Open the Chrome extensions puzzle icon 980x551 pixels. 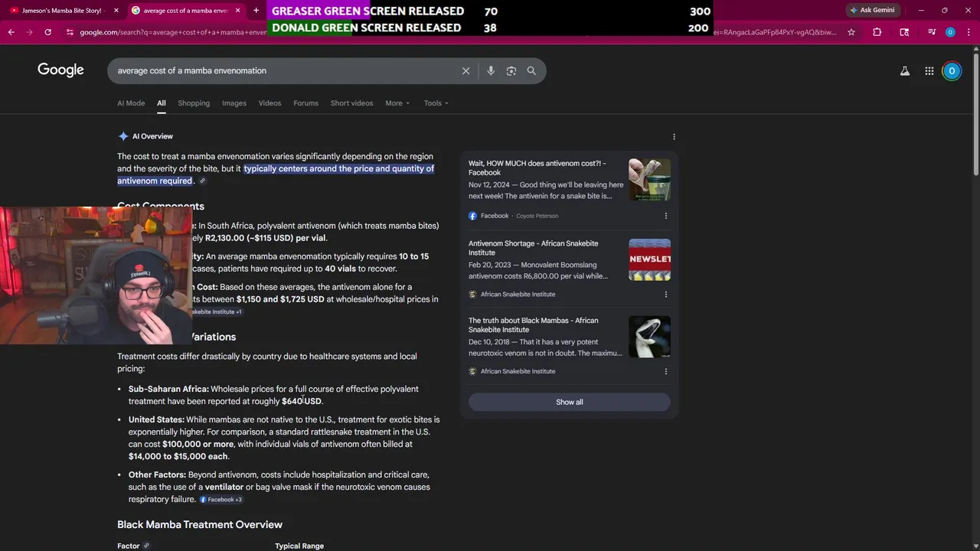click(x=877, y=32)
